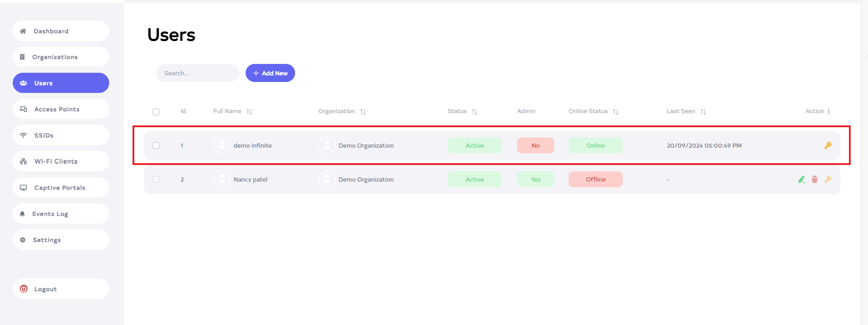The image size is (868, 325).
Task: Click the organization avatar in Nancy patel's row
Action: (327, 179)
